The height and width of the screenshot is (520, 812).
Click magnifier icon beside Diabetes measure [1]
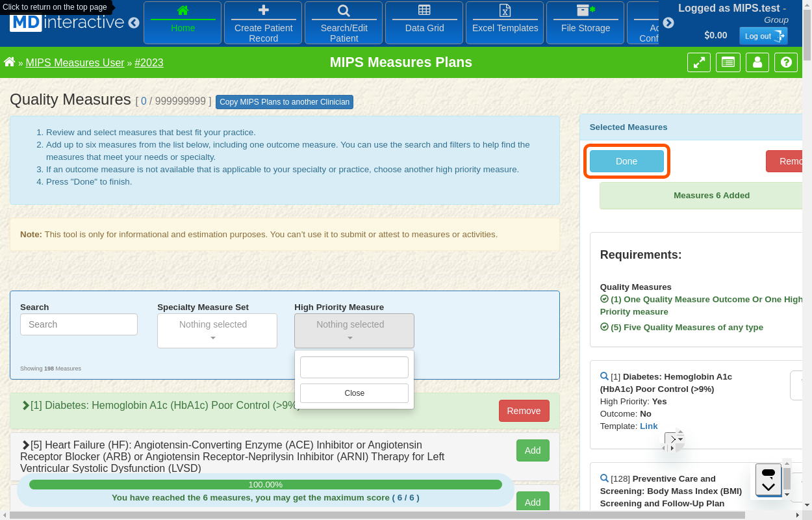(x=604, y=376)
